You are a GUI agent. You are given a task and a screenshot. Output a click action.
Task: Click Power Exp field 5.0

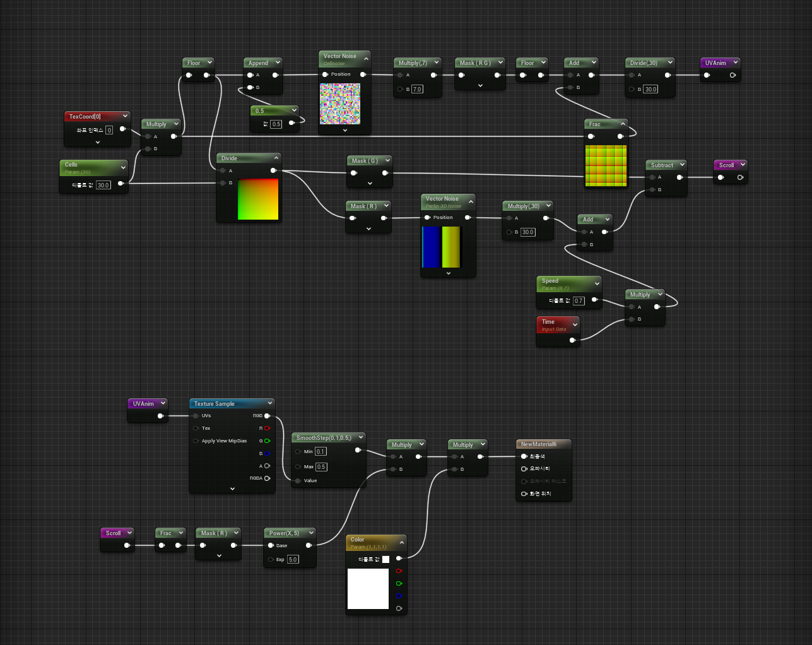pyautogui.click(x=293, y=560)
